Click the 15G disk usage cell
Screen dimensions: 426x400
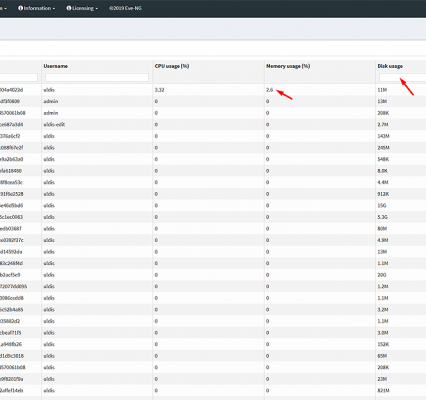(382, 205)
